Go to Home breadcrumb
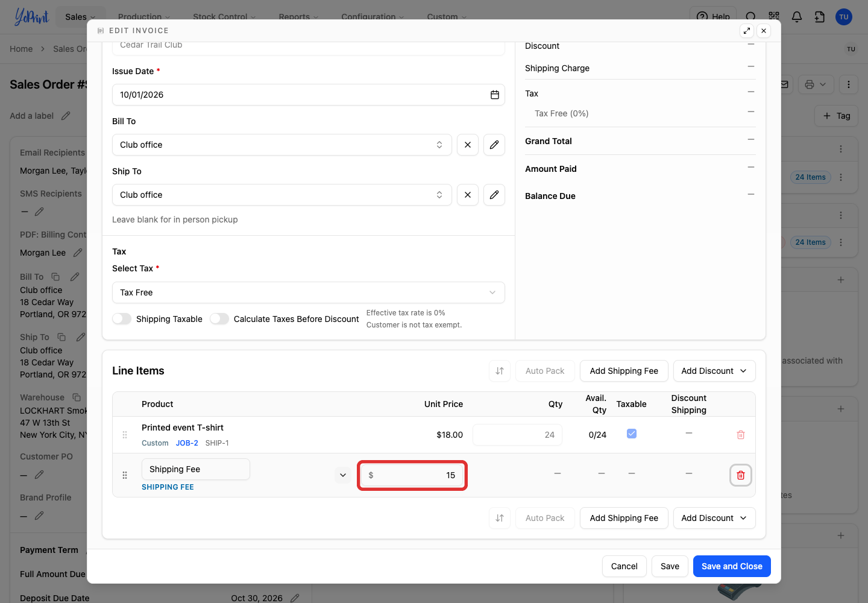The image size is (868, 603). [x=21, y=49]
